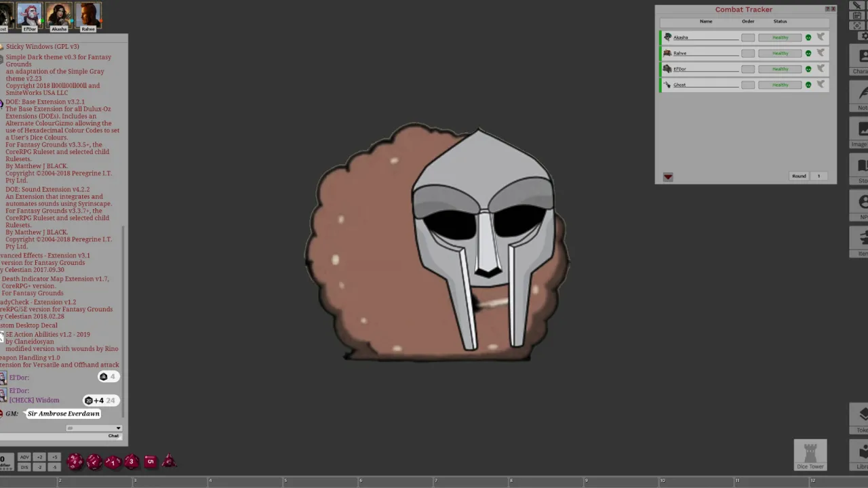Open the calendar icon

coord(857,16)
